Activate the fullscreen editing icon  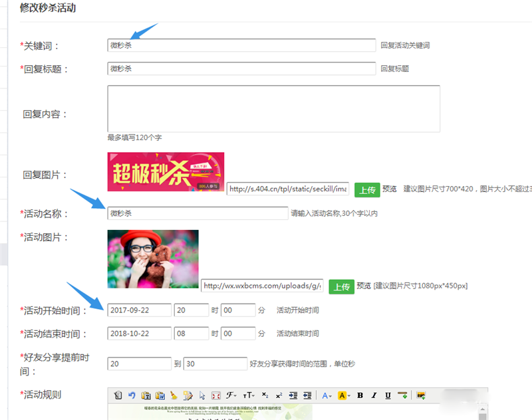[x=215, y=395]
